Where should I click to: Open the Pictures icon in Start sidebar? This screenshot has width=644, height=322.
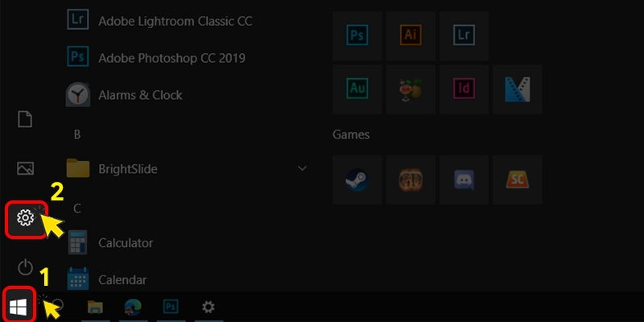[x=25, y=168]
